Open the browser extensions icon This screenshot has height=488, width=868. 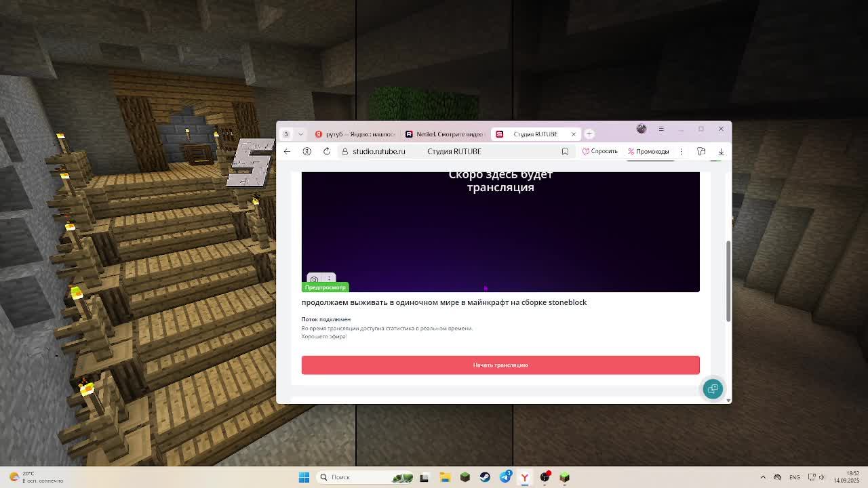coord(701,151)
